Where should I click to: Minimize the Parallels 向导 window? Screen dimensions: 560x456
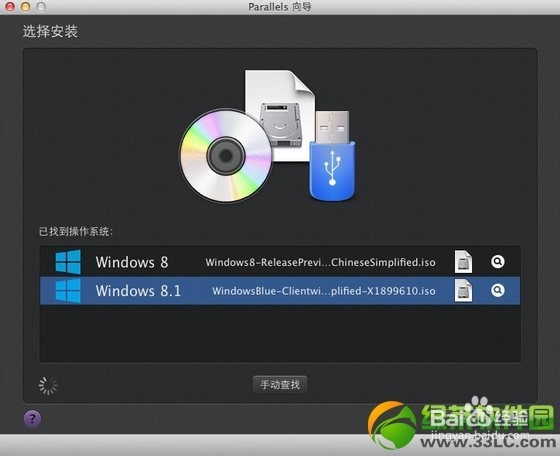point(26,6)
